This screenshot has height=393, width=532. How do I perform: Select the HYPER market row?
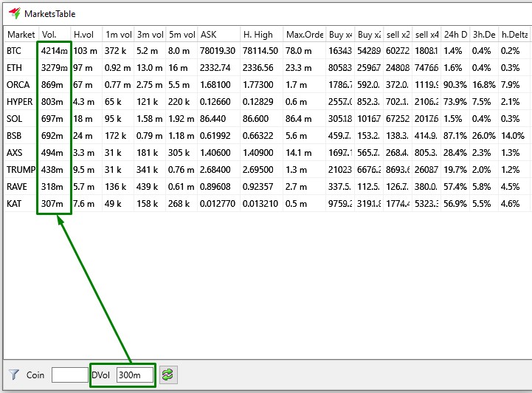(19, 102)
